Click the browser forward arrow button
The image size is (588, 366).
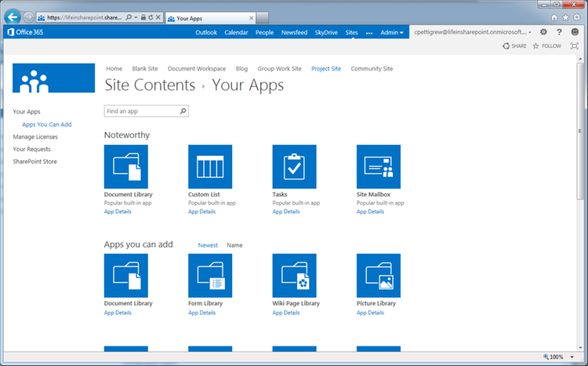click(x=28, y=17)
